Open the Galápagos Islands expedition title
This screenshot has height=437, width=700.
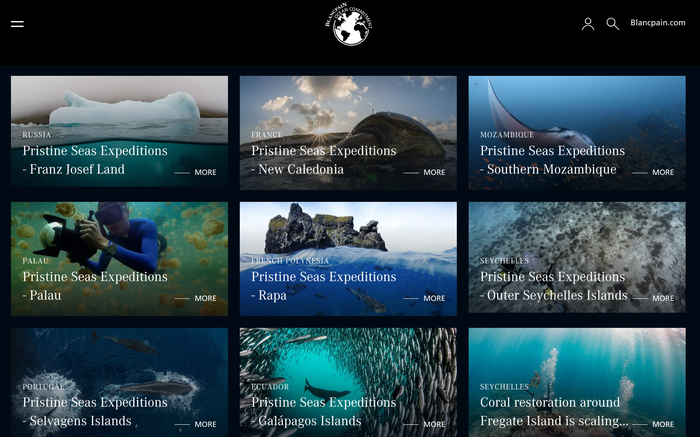pyautogui.click(x=324, y=412)
